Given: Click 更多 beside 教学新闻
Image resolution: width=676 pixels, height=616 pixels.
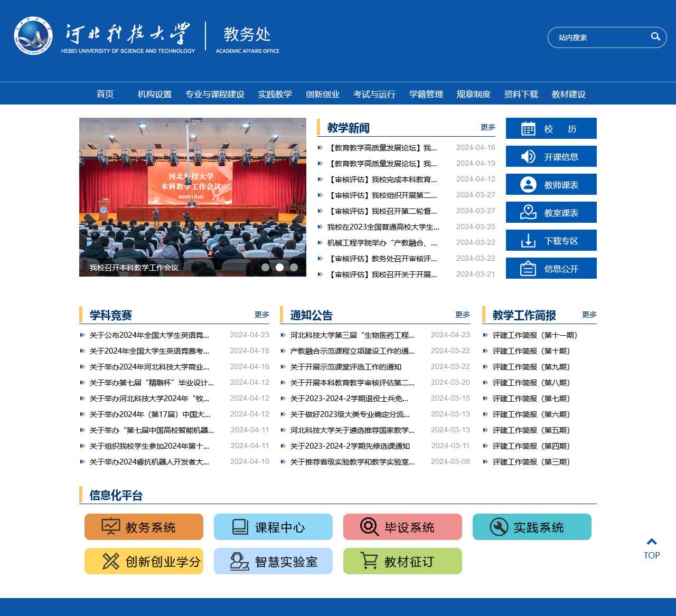Looking at the screenshot, I should click(487, 127).
